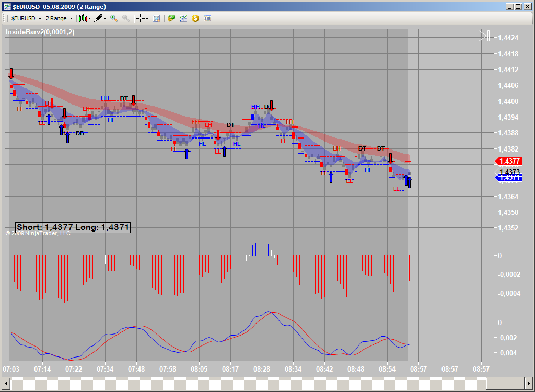Click the 1,4400 price axis label
The width and height of the screenshot is (535, 392).
(508, 101)
